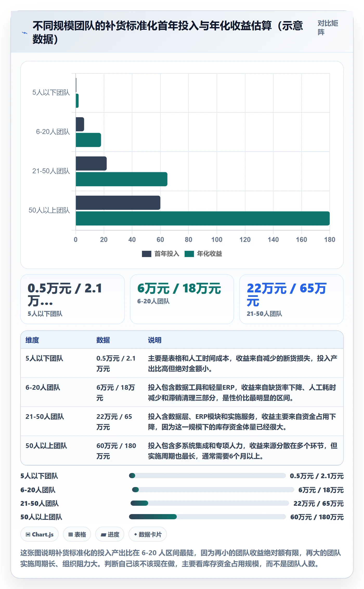Click the 年化收益 bar for 6-20人团队
Screen dimensions: 364x589
coord(88,140)
